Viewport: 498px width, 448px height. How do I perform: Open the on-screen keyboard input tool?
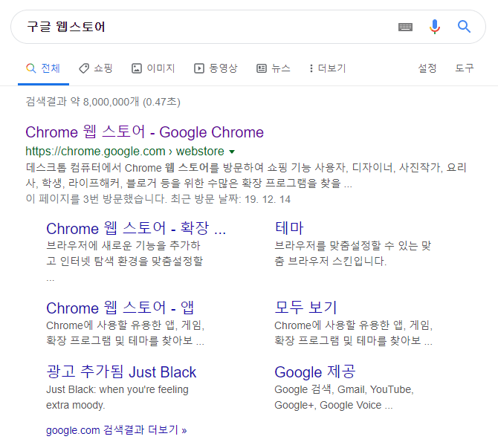(x=405, y=27)
